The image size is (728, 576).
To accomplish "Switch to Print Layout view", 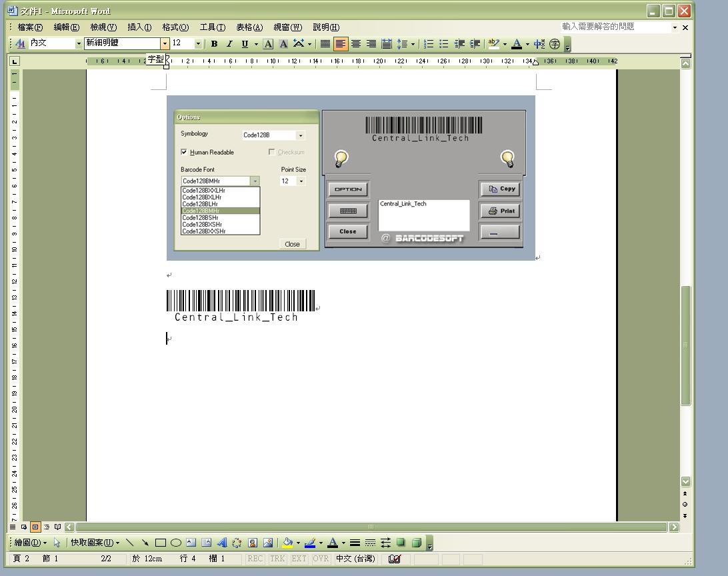I will click(35, 527).
